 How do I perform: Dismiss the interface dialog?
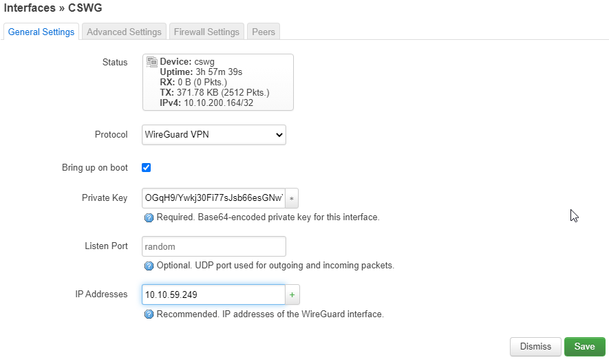point(535,347)
